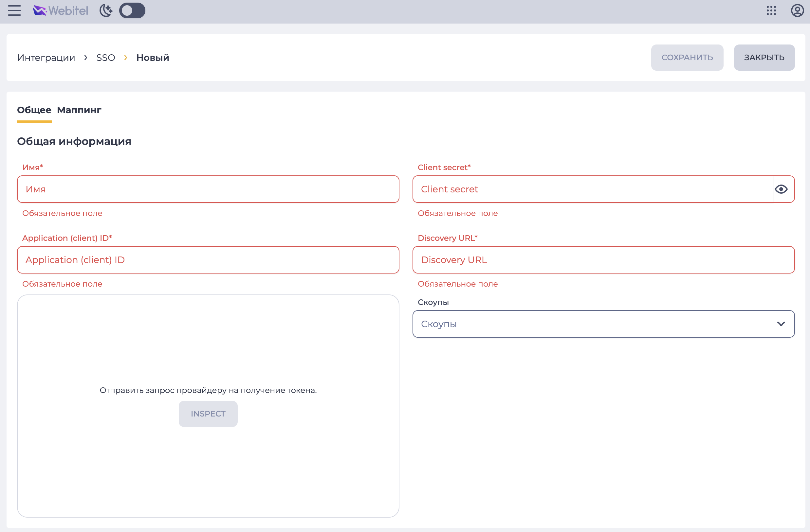Screen dimensions: 810x532
Task: Open the hamburger navigation menu
Action: coord(14,10)
